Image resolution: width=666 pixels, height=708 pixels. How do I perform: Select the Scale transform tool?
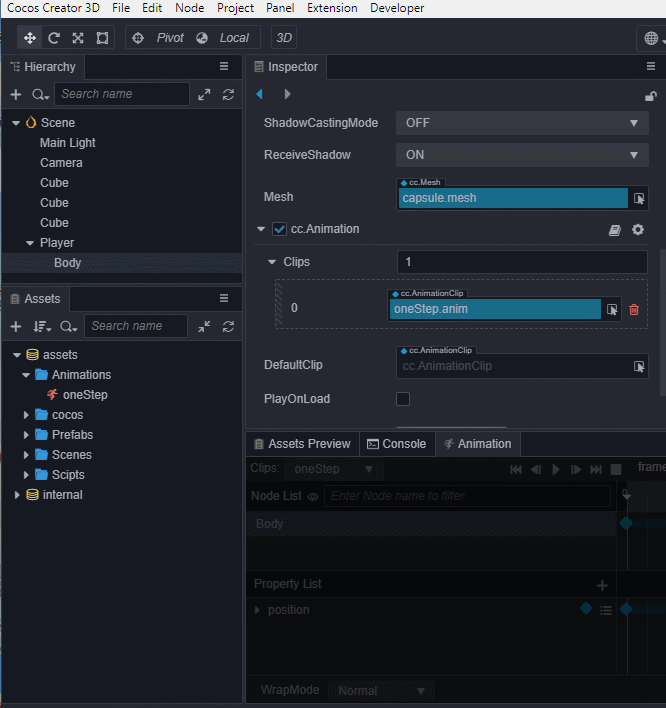(78, 38)
